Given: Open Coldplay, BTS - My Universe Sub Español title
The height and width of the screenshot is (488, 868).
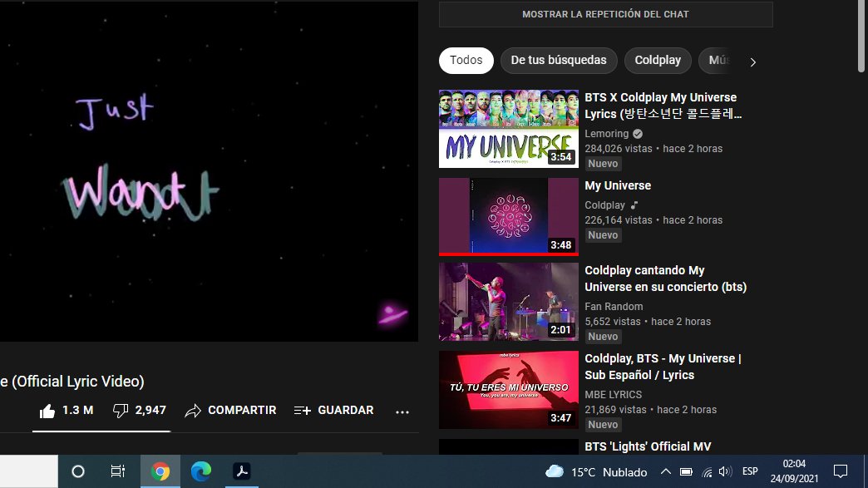Looking at the screenshot, I should [663, 367].
